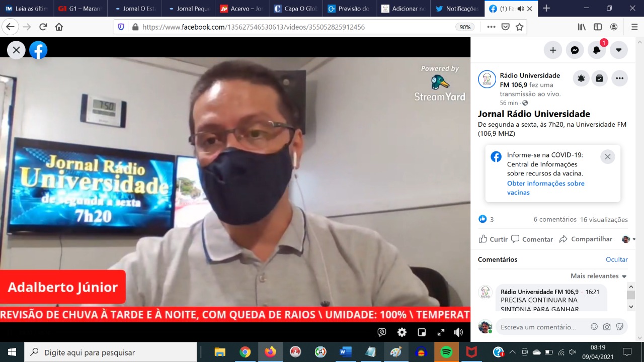
Task: Reload the current page
Action: (43, 27)
